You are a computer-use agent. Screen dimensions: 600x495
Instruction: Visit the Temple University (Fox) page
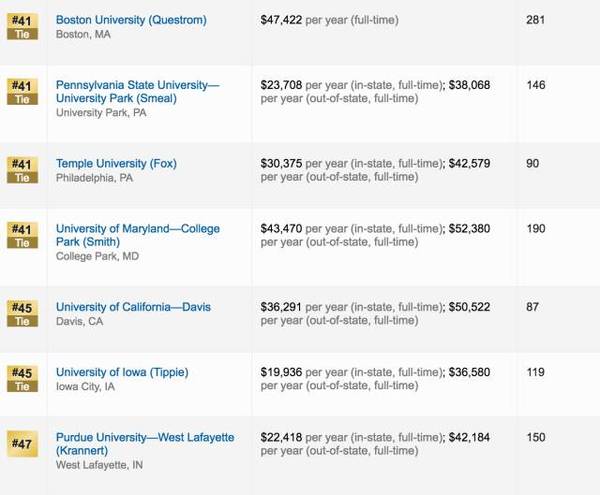point(116,164)
